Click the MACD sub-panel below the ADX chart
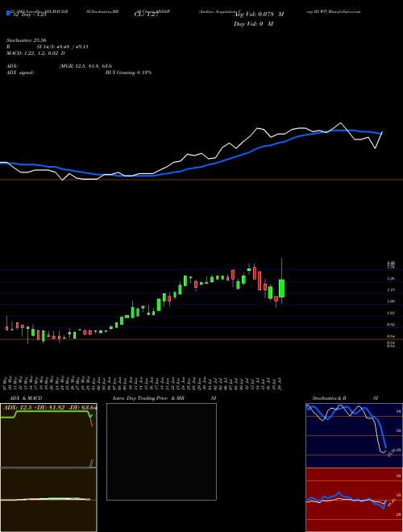 [x=48, y=500]
